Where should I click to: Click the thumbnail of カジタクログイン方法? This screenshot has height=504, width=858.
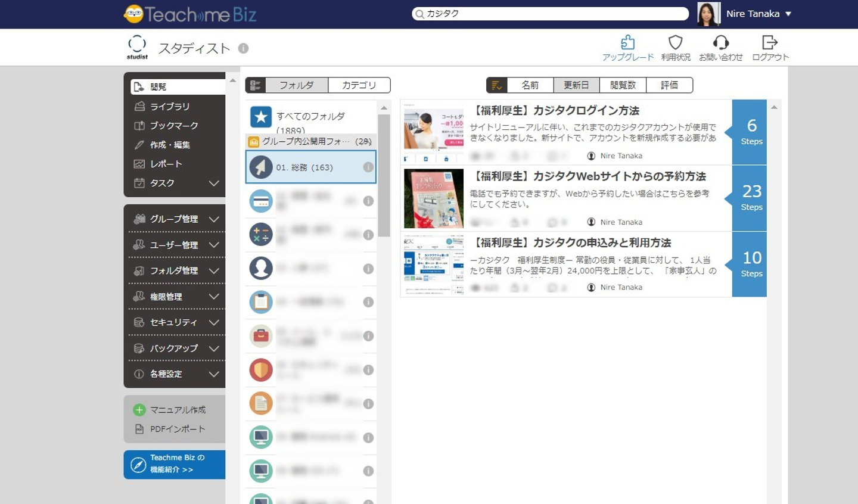click(x=434, y=132)
